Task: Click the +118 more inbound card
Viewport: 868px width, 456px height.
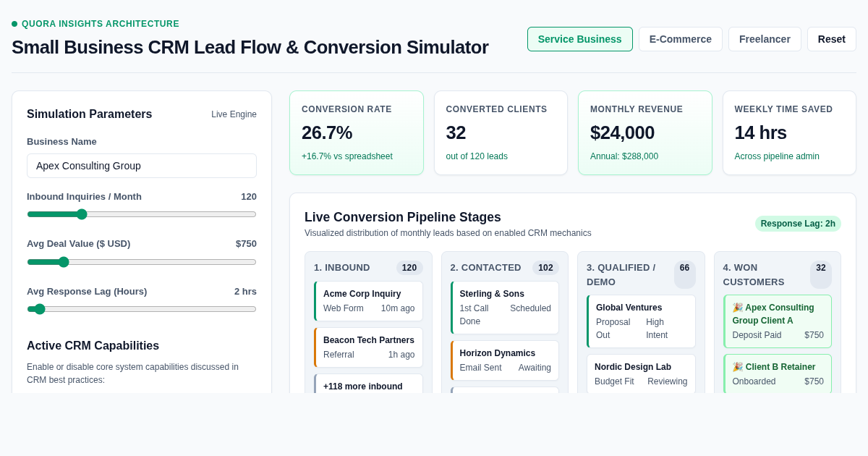Action: [x=369, y=384]
